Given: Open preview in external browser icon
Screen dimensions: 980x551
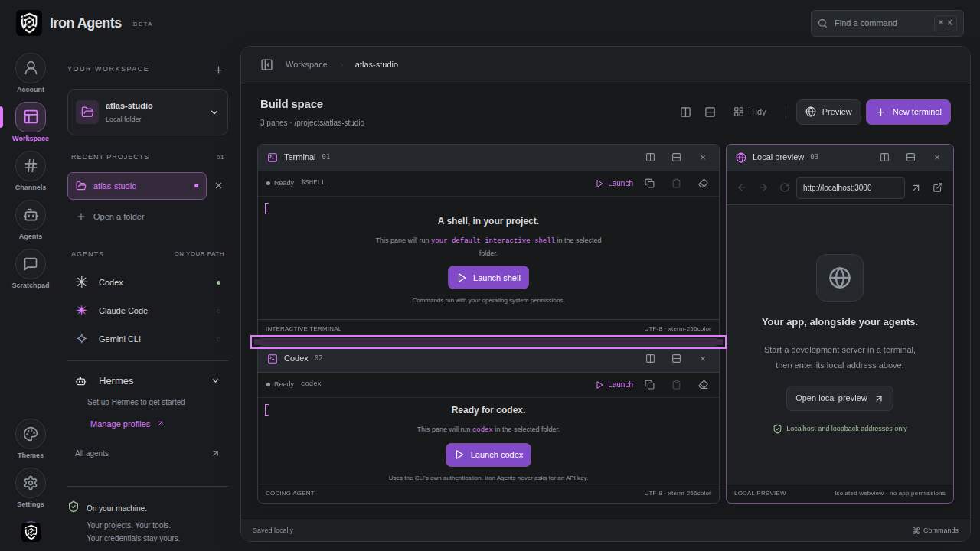Looking at the screenshot, I should coord(937,187).
